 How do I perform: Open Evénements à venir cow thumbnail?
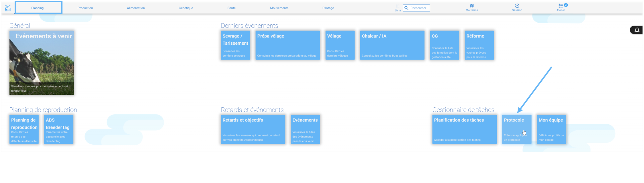pyautogui.click(x=42, y=63)
